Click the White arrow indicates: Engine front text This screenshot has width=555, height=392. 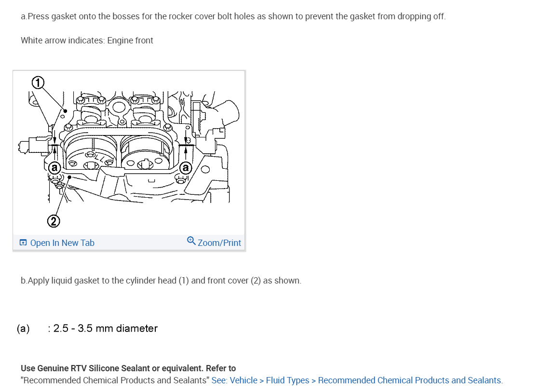click(87, 41)
